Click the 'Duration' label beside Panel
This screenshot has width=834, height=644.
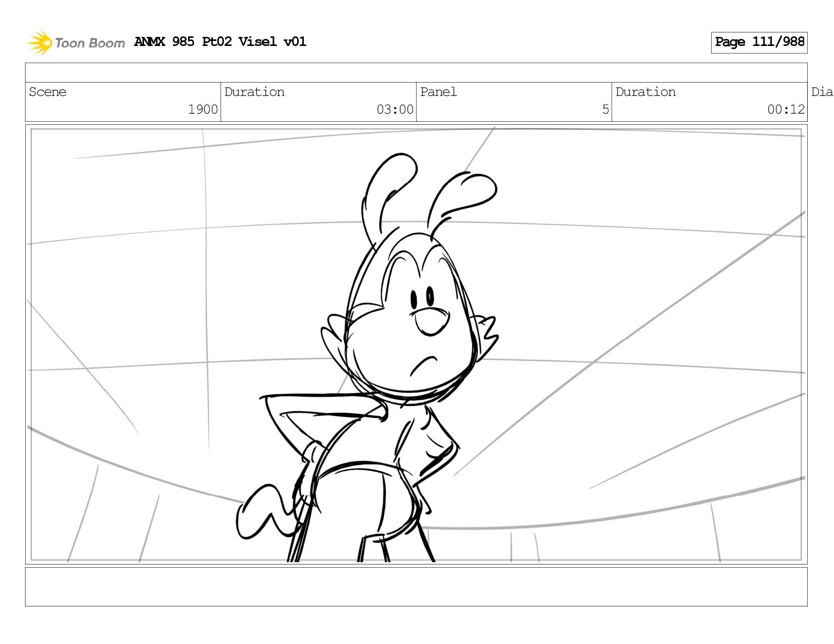point(645,92)
